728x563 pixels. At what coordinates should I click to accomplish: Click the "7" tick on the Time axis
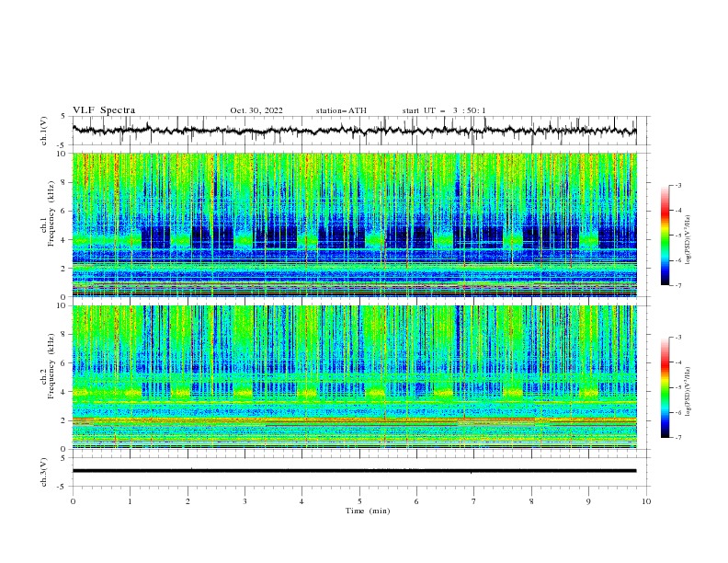coord(474,501)
